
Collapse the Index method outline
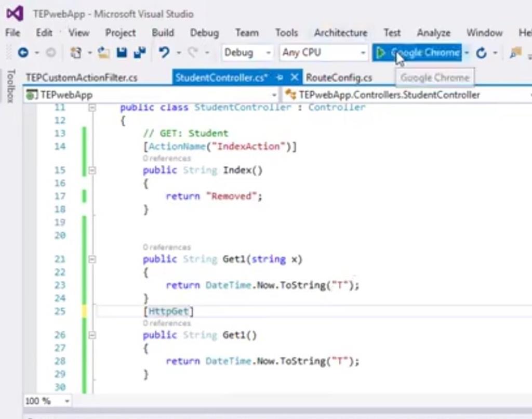[x=94, y=169]
